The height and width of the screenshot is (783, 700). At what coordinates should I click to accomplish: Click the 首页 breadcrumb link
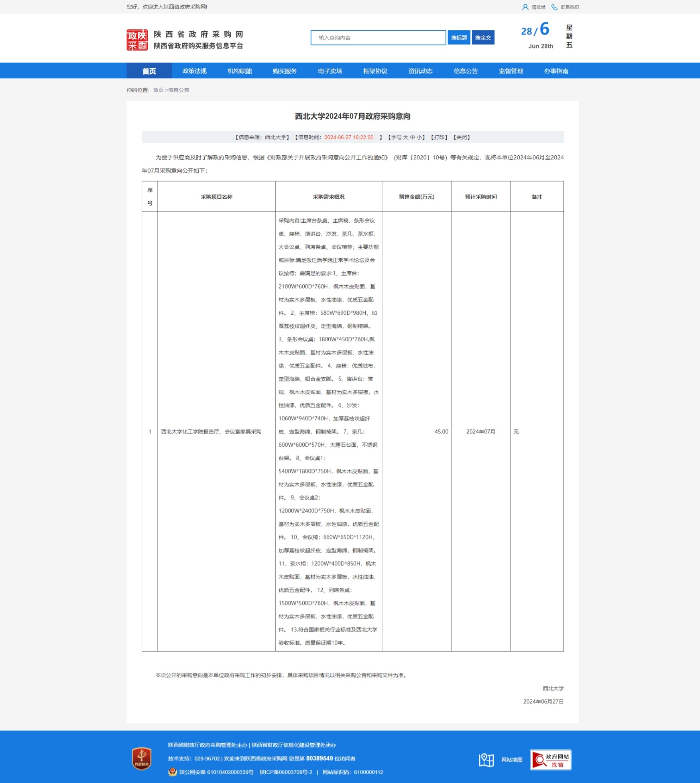(x=158, y=90)
